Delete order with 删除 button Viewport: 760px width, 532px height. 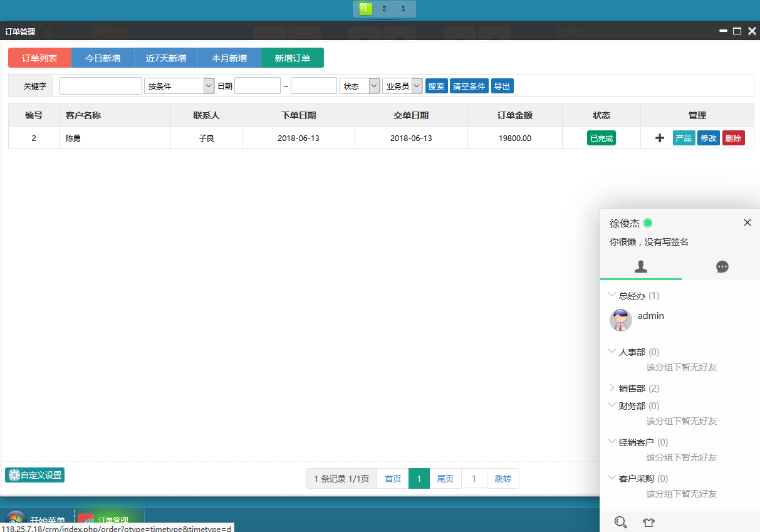click(733, 138)
